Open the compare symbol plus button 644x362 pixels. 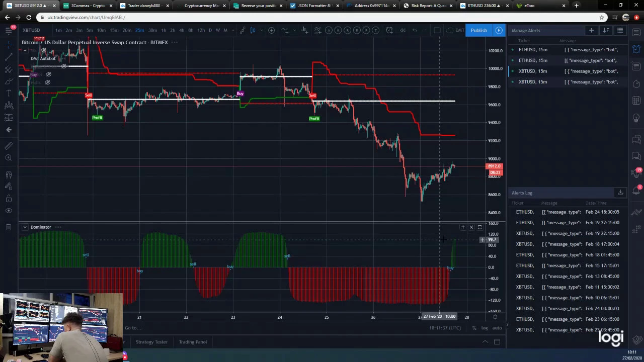click(271, 30)
